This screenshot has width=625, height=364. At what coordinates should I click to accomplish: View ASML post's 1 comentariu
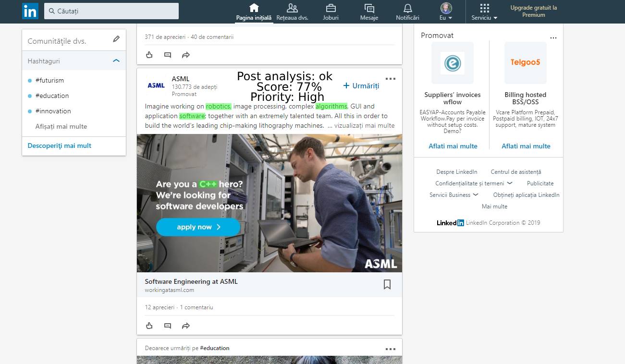pos(196,307)
